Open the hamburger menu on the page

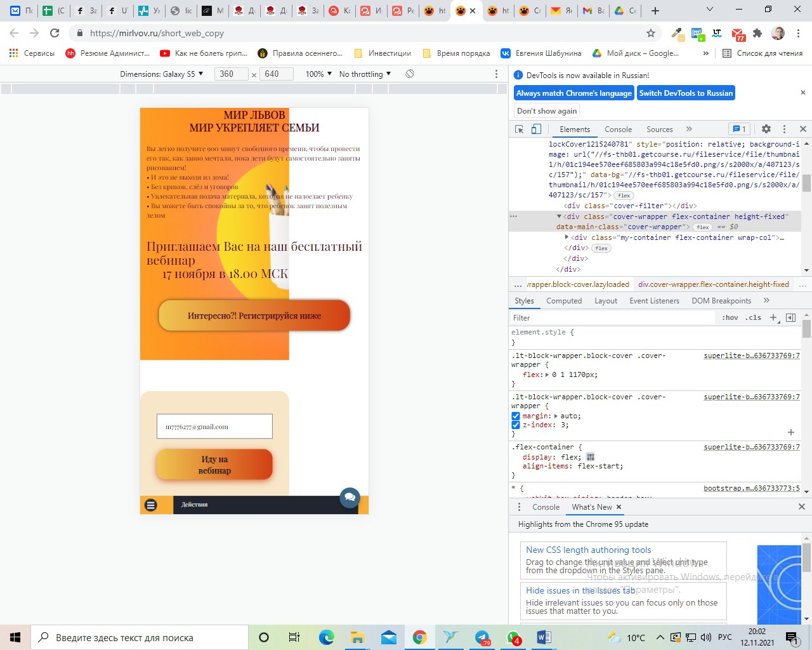click(150, 505)
